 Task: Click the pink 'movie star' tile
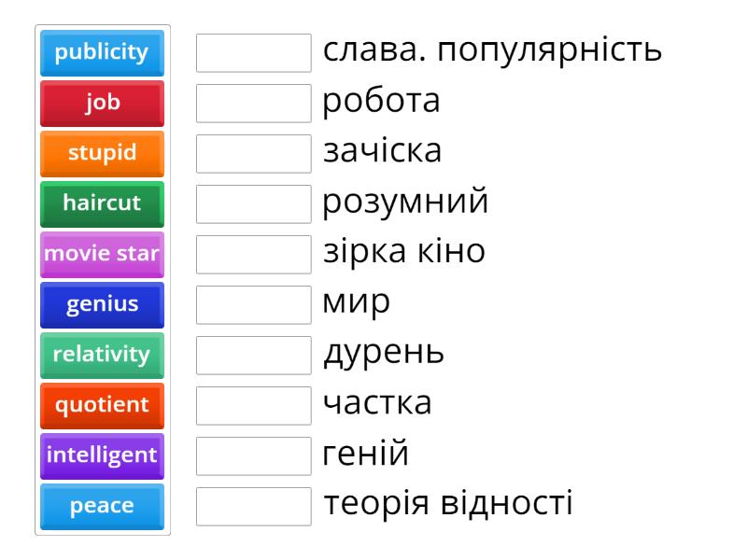[x=102, y=254]
